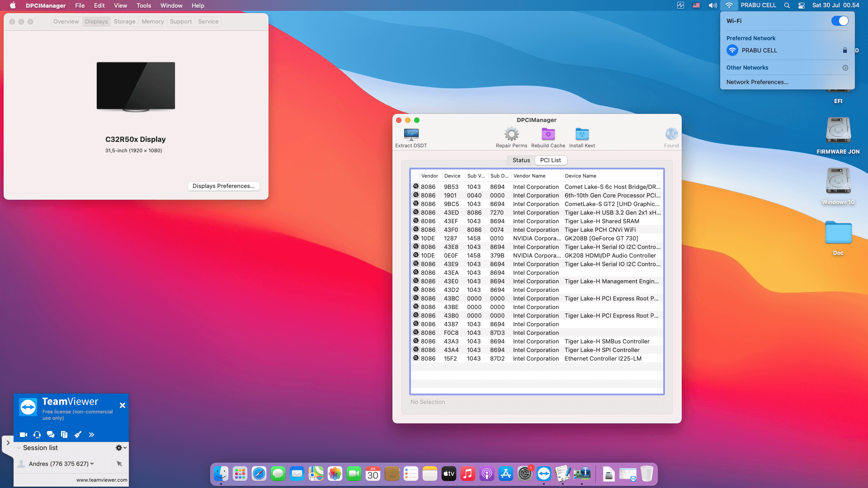Select the Storage tab
Image resolution: width=868 pixels, height=488 pixels.
pyautogui.click(x=124, y=22)
